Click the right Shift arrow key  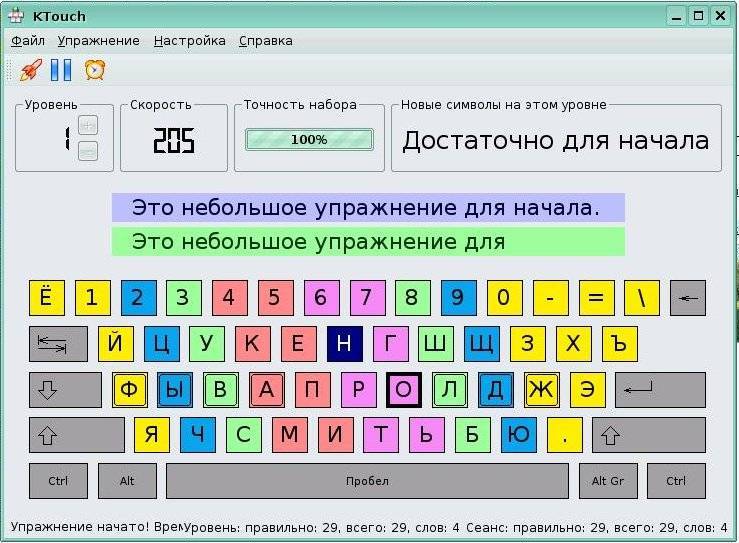(649, 435)
